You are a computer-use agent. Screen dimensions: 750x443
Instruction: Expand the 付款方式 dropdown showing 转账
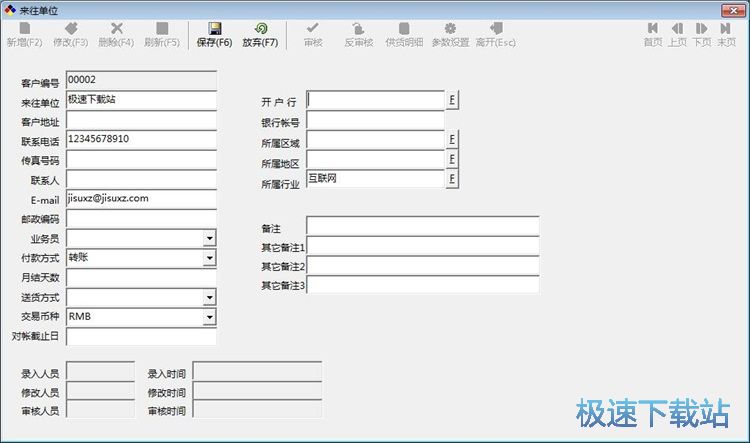(210, 258)
